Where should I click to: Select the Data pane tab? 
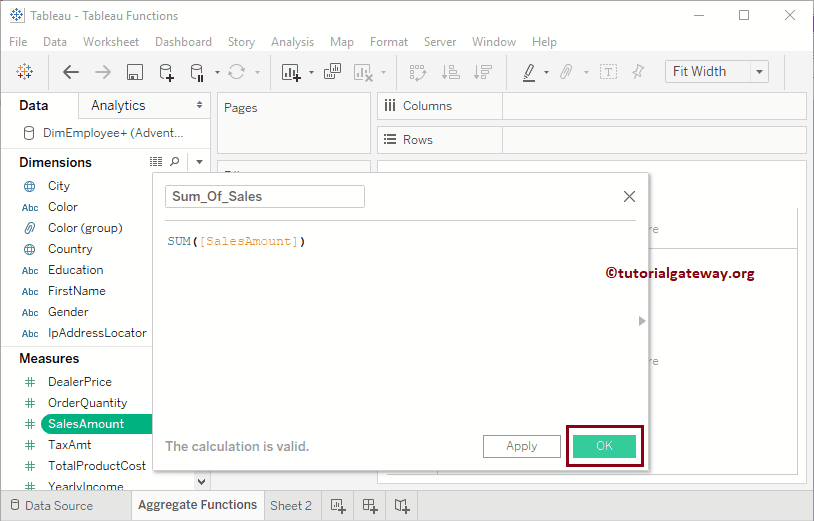tap(34, 105)
